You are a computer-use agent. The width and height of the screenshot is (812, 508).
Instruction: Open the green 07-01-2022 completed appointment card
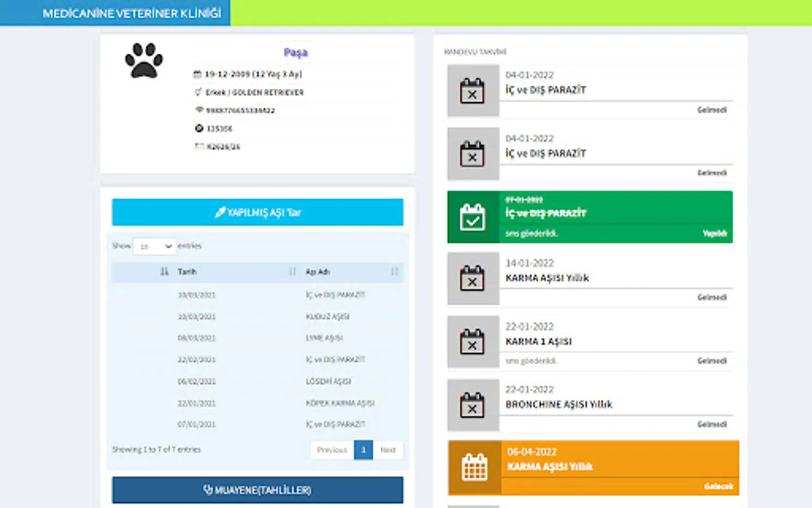tap(590, 217)
